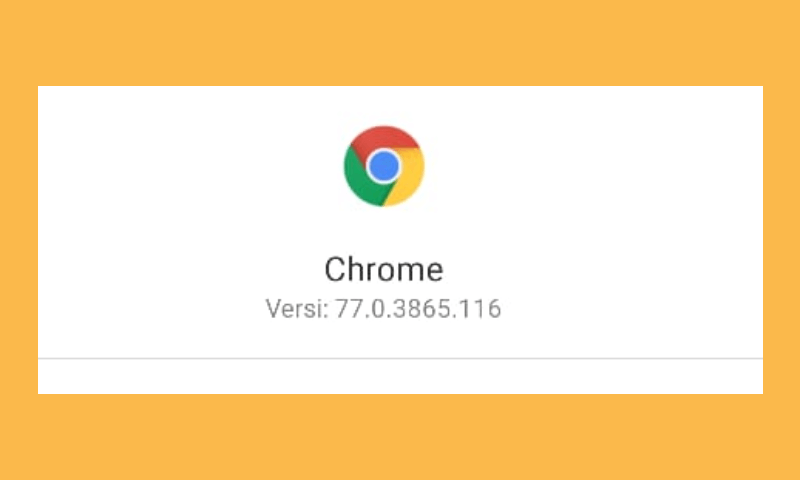
Task: Click the red segment of the Chrome logo
Action: 385,139
